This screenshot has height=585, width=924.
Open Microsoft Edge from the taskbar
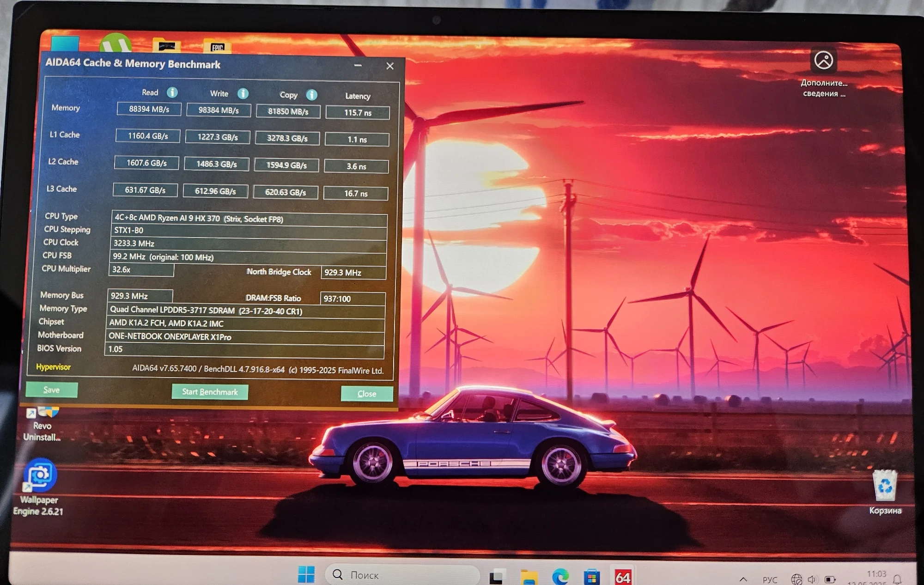coord(560,577)
